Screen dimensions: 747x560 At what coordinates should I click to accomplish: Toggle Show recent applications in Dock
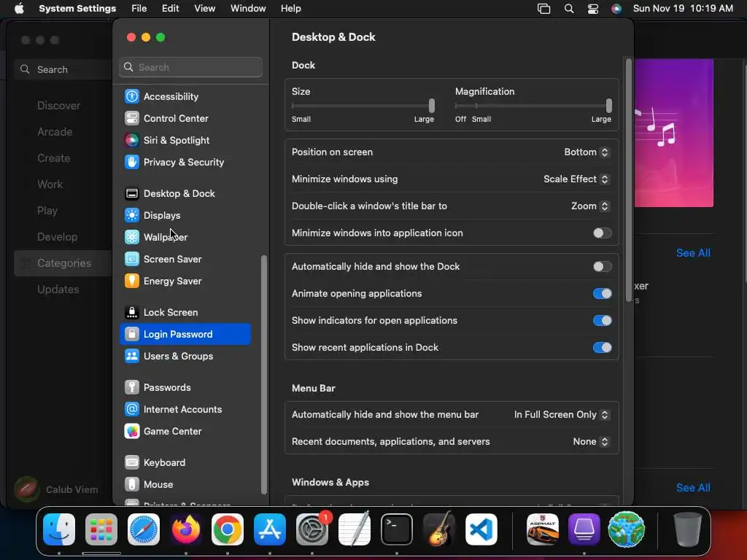(x=602, y=348)
